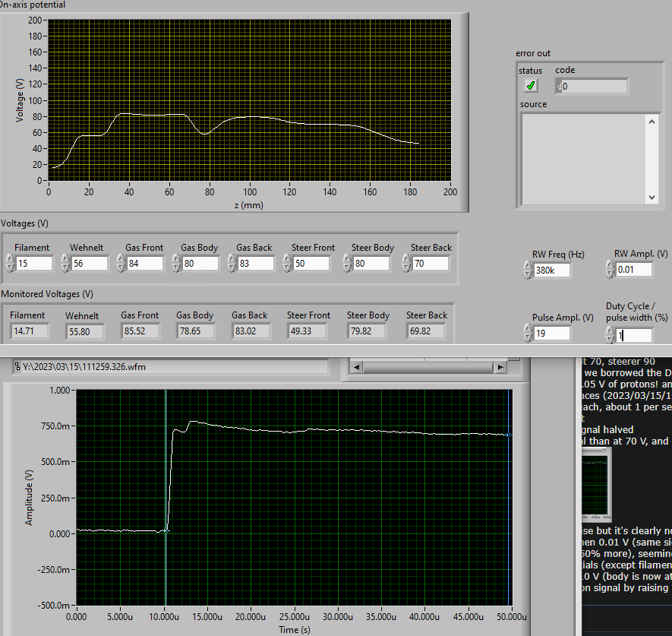Click the error code field

point(594,87)
